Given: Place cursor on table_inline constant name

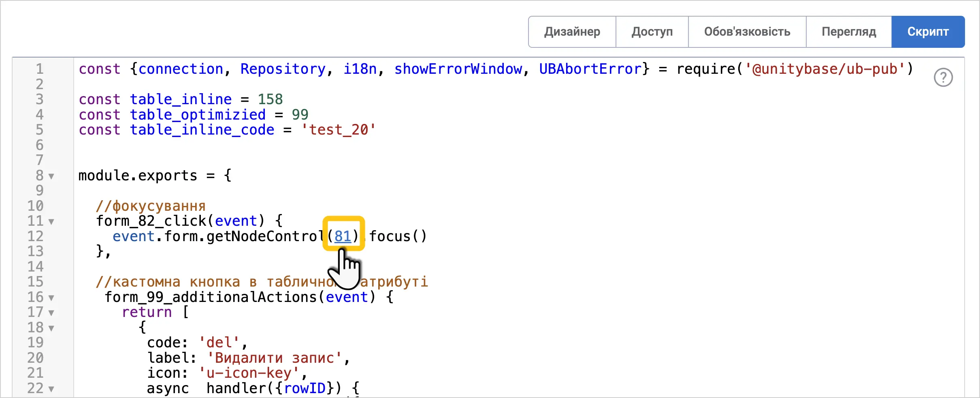Looking at the screenshot, I should point(181,99).
